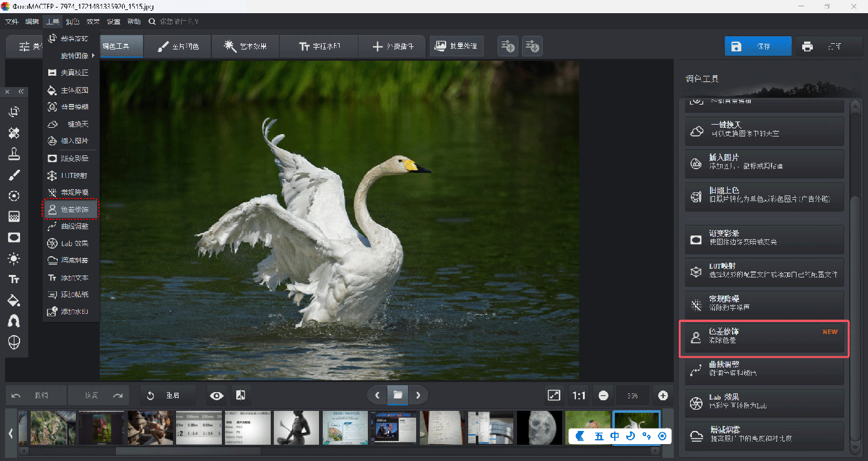Viewport: 868px width, 461px height.
Task: Select the crop tool in left toolbar
Action: [x=14, y=112]
